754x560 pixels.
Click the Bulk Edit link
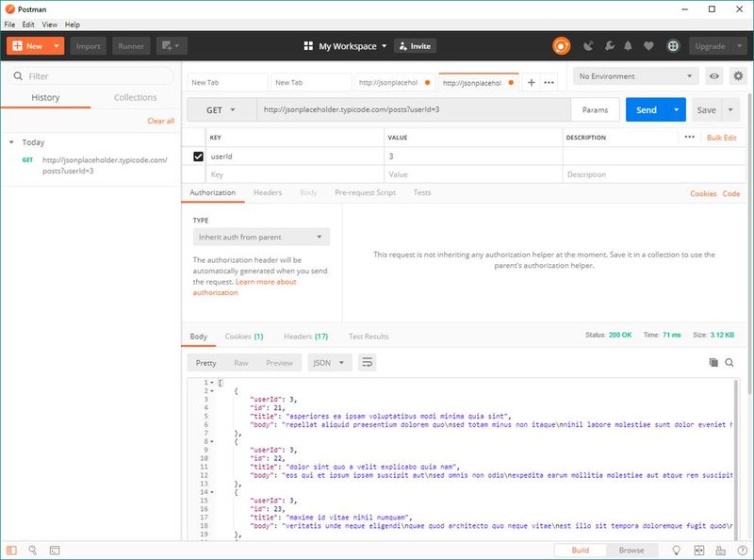pyautogui.click(x=721, y=138)
